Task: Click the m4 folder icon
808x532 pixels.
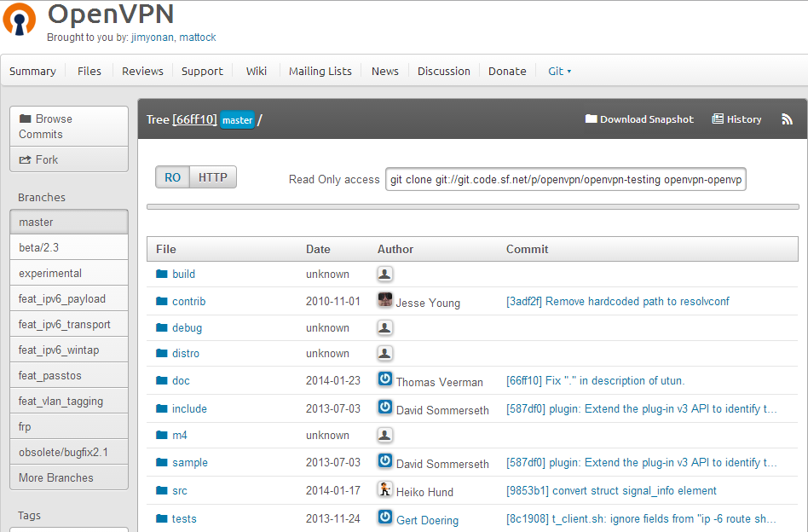Action: point(162,435)
